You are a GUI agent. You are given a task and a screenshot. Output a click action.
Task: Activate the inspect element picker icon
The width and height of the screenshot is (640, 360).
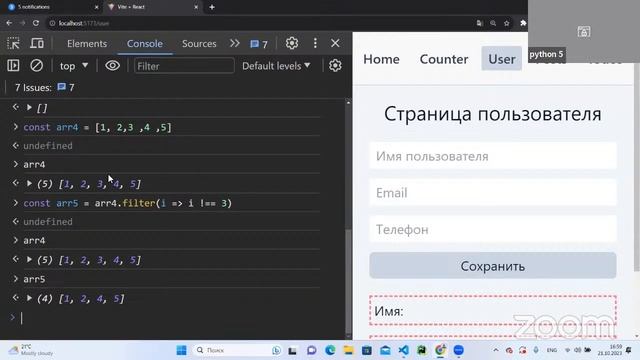[x=13, y=43]
